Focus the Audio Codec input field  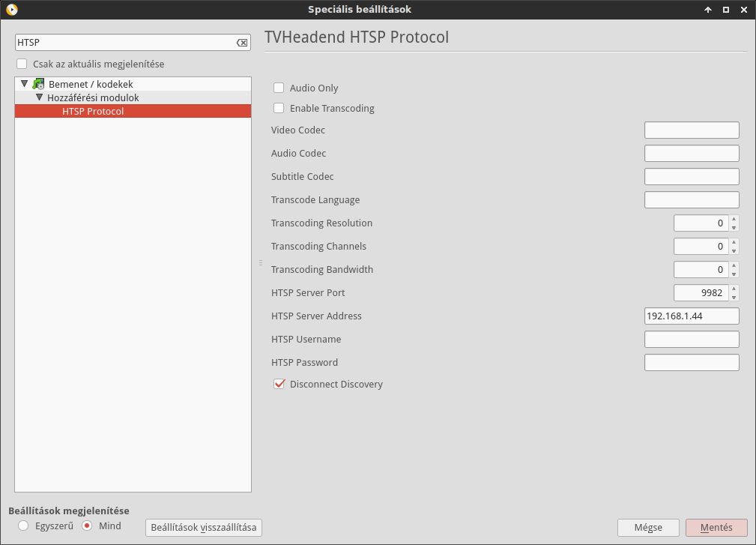pyautogui.click(x=692, y=154)
